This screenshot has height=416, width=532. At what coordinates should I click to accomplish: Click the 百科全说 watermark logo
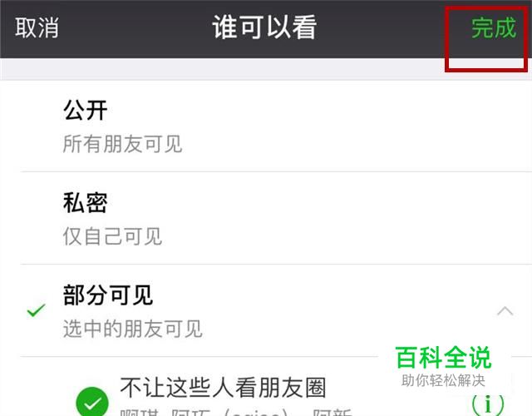(x=443, y=358)
